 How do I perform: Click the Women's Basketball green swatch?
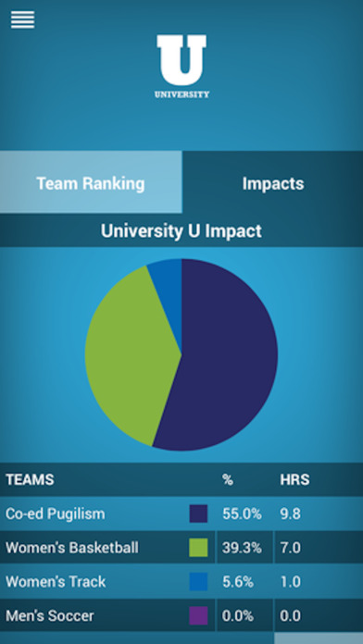pyautogui.click(x=198, y=548)
